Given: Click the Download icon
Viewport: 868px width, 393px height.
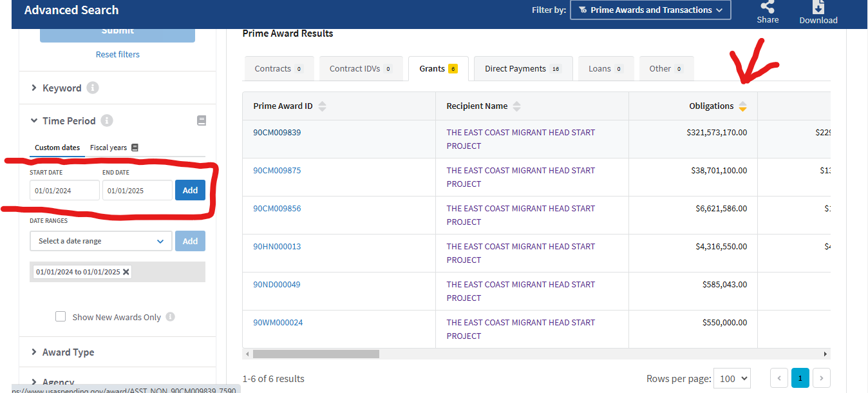Looking at the screenshot, I should 818,7.
